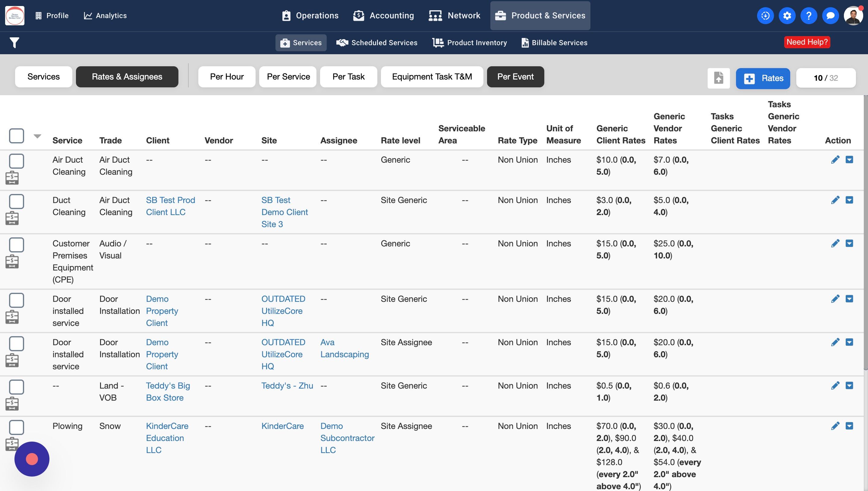Open action dropdown for Duct Cleaning row
This screenshot has width=868, height=491.
849,200
